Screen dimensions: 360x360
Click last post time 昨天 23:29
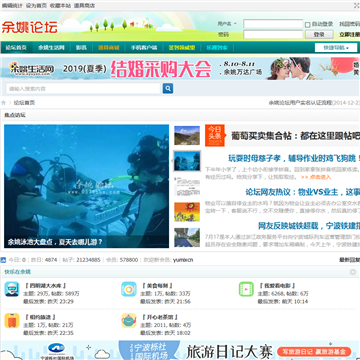click(x=60, y=302)
